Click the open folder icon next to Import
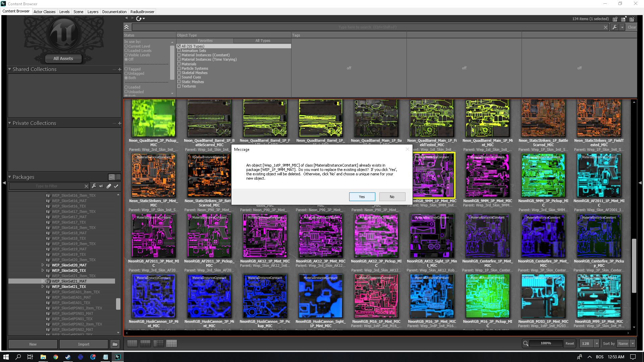644x362 pixels. 115,344
